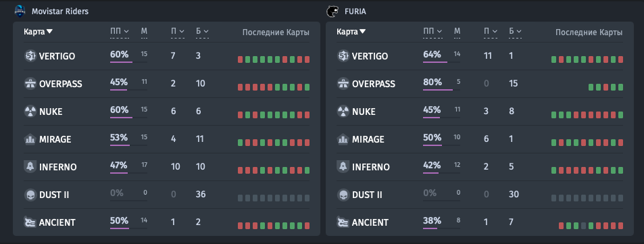Click the last Vertigo result square for FURIA
Viewport: 644px width, 244px height.
pos(620,59)
